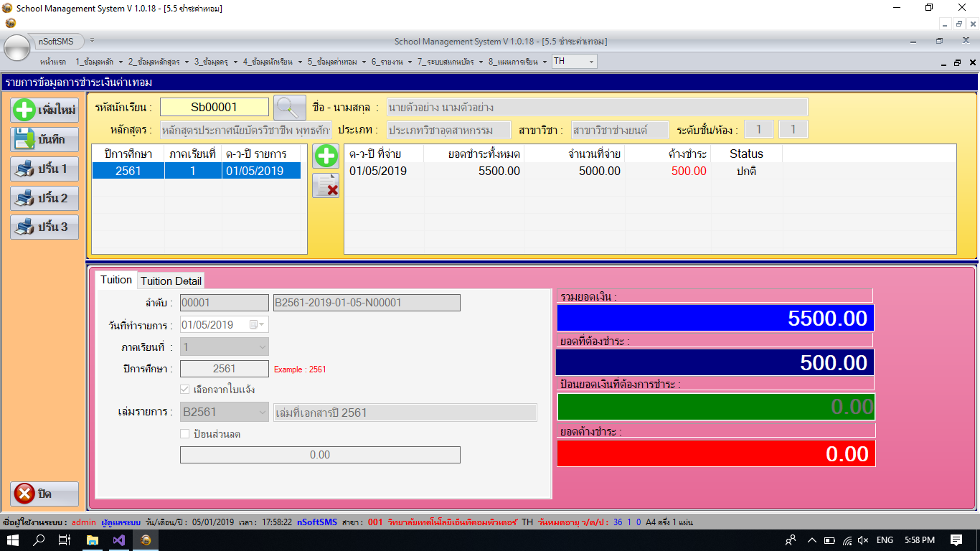Click the green plus เพิ่มใหม่ button

click(x=44, y=110)
